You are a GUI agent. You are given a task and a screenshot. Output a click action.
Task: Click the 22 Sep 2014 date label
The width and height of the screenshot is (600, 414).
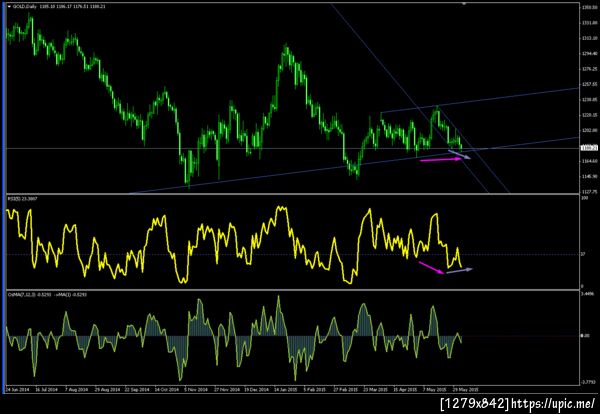137,389
